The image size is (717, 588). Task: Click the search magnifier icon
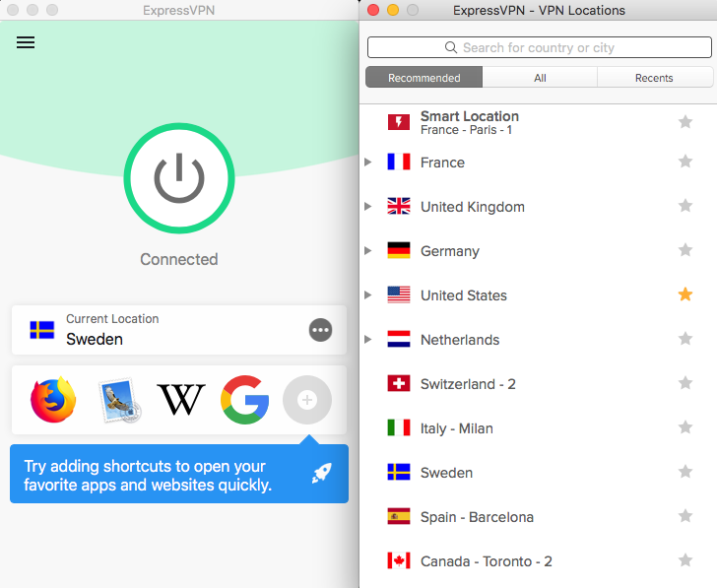(x=451, y=47)
